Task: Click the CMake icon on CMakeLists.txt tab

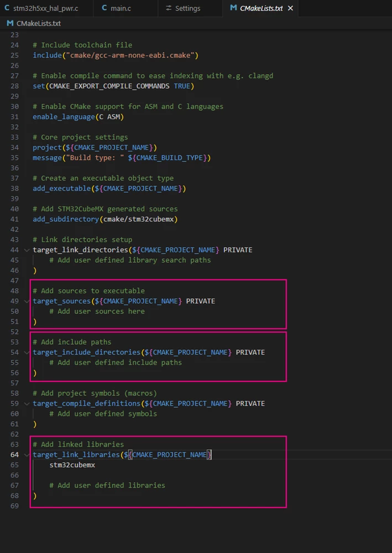Action: [x=233, y=8]
